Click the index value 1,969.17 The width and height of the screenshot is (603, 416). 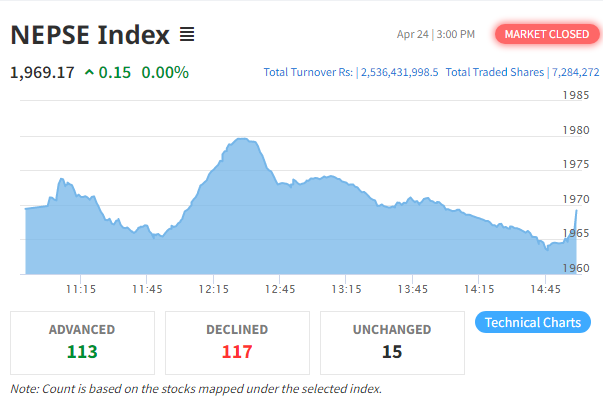point(42,72)
